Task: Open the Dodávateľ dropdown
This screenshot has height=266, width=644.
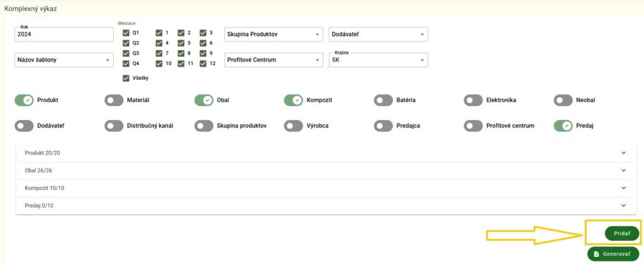Action: [378, 34]
